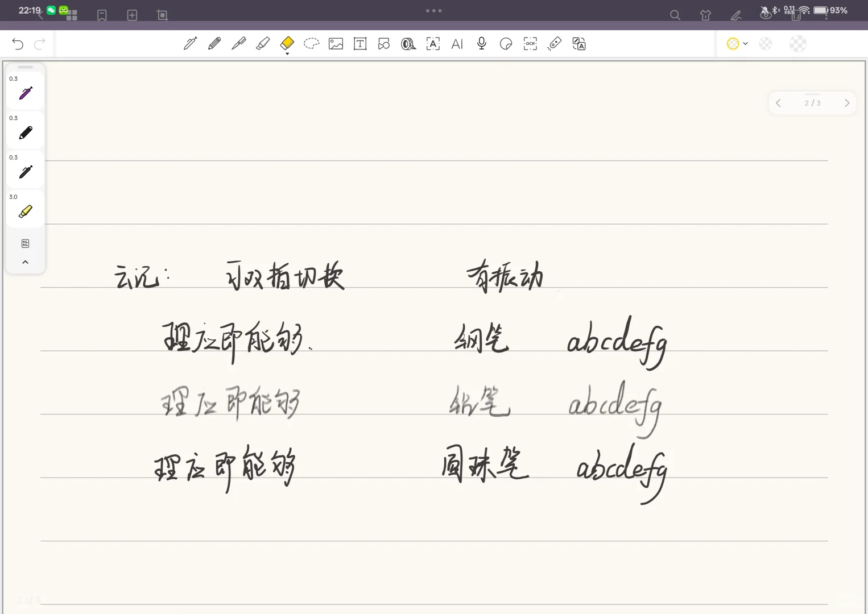
Task: Toggle stylus handwriting mode in top bar
Action: click(737, 15)
